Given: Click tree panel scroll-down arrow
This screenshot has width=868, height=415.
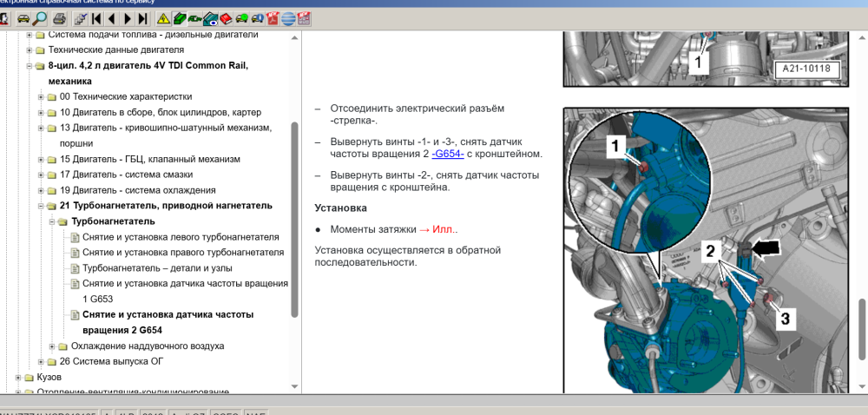Looking at the screenshot, I should pos(295,386).
